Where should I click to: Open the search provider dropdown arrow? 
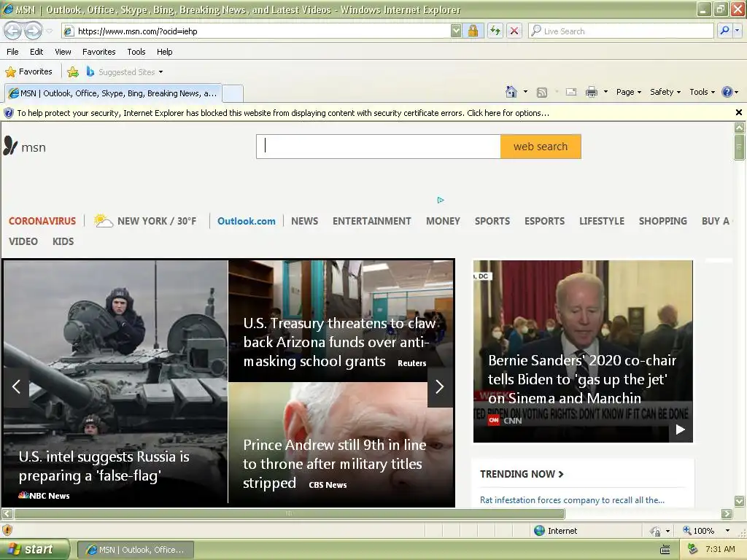click(738, 31)
